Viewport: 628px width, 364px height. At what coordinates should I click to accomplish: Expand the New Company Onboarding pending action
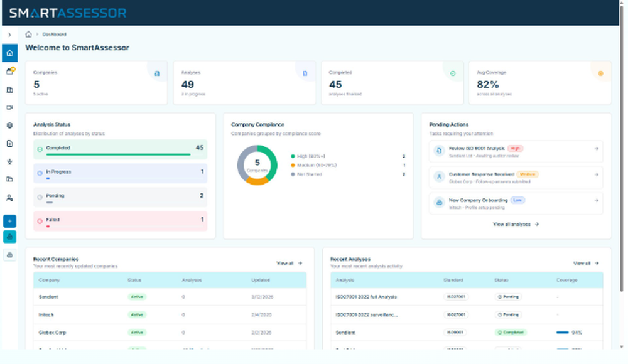coord(595,201)
